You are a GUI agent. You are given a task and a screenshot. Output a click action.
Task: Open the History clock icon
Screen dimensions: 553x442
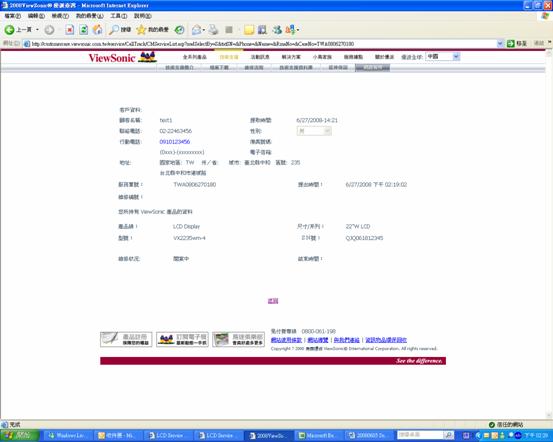[180, 30]
